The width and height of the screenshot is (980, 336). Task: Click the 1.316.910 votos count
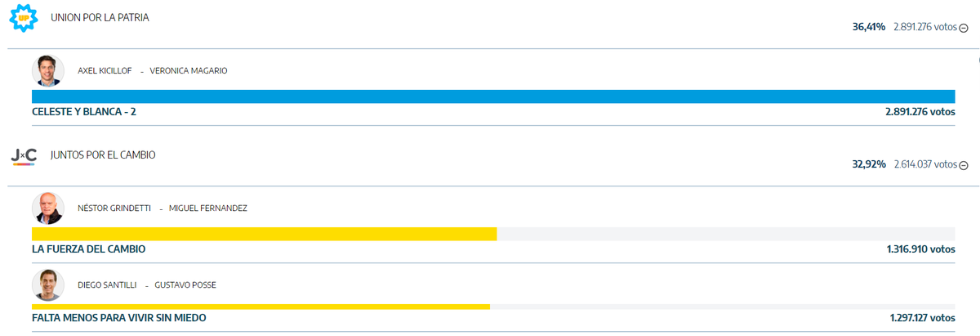click(x=920, y=249)
